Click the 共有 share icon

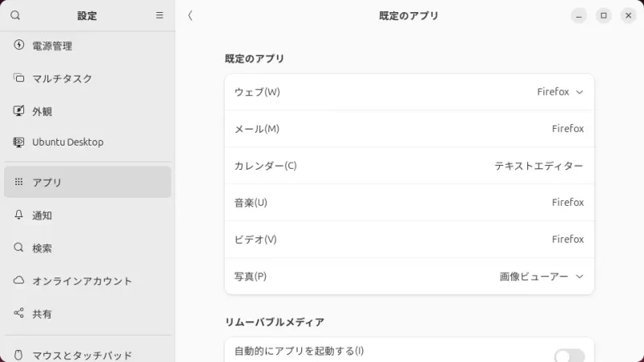[19, 313]
